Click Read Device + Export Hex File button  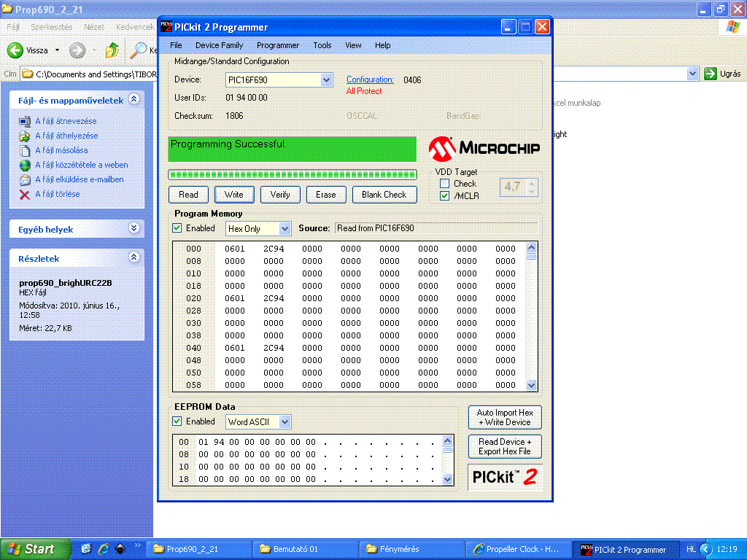[505, 447]
